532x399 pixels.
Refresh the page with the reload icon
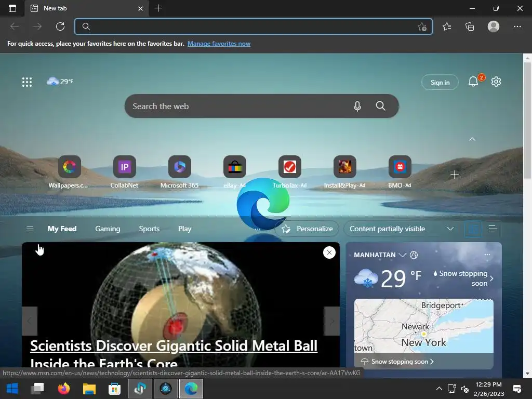(x=60, y=26)
